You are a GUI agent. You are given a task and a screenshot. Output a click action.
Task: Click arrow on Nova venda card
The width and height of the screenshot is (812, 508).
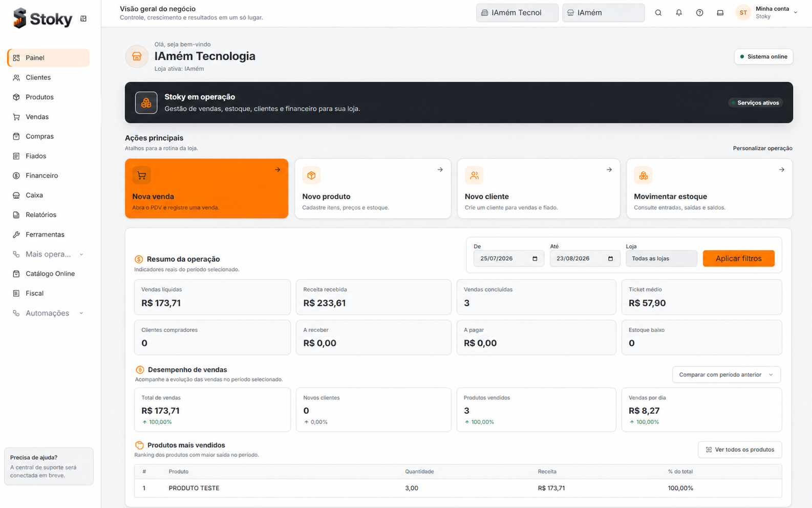click(277, 170)
